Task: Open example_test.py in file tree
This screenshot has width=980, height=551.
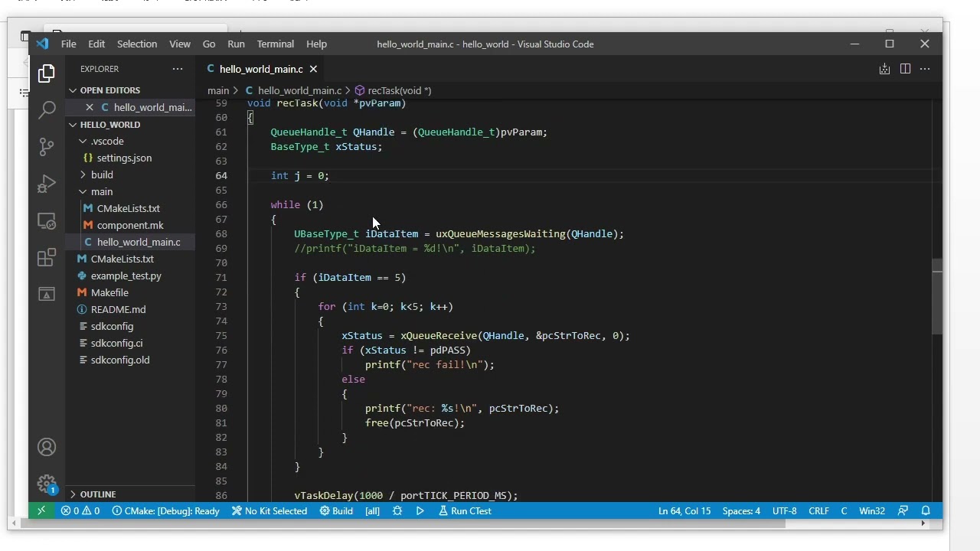Action: coord(126,275)
